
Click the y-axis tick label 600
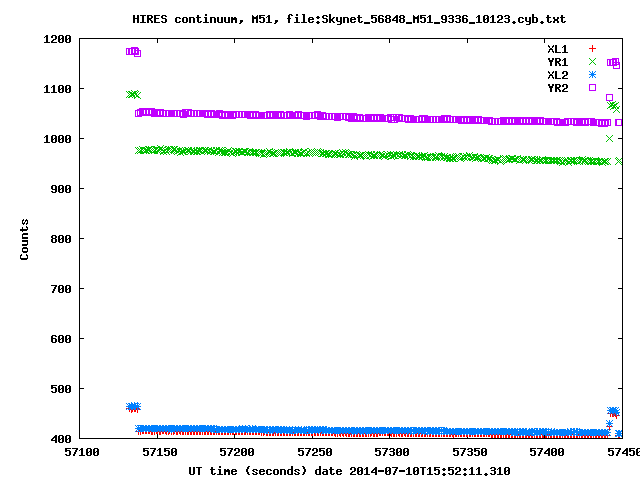[x=61, y=339]
